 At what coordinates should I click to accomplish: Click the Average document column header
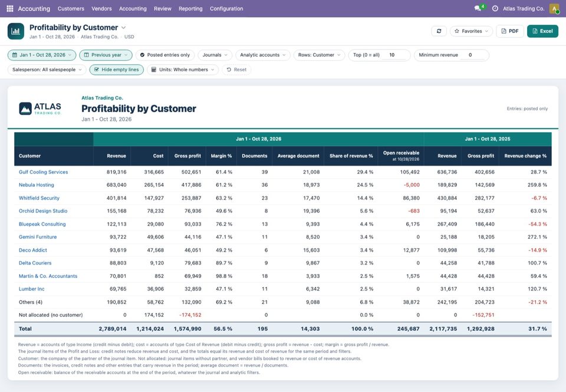click(x=298, y=156)
